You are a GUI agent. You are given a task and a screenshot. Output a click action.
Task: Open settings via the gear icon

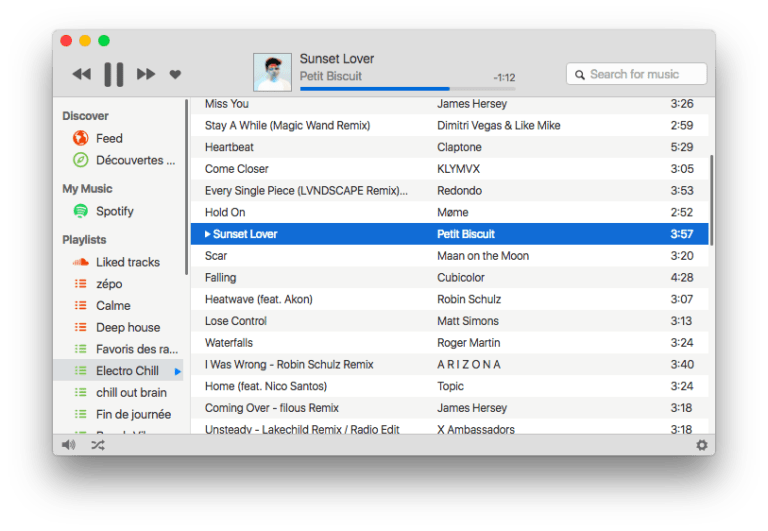pos(702,445)
